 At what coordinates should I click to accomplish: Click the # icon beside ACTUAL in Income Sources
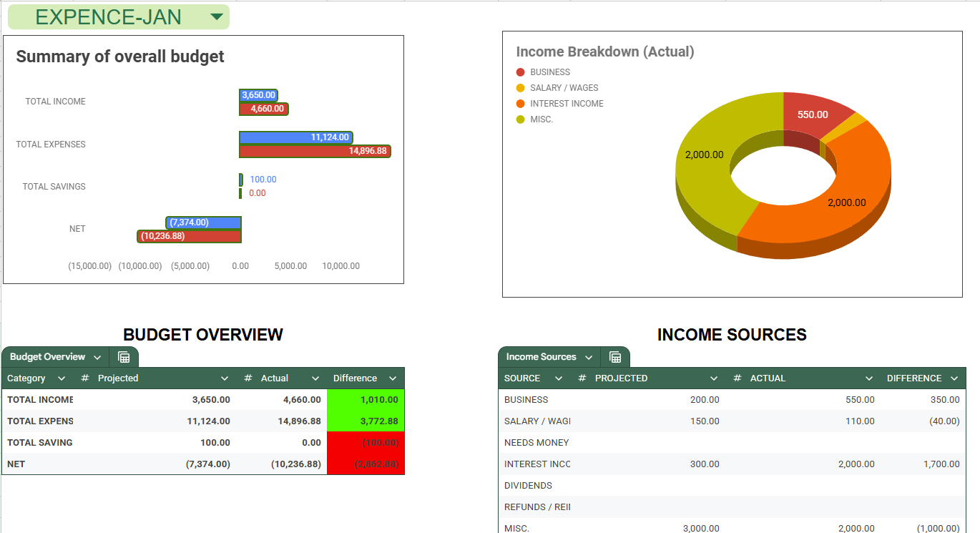pyautogui.click(x=738, y=378)
